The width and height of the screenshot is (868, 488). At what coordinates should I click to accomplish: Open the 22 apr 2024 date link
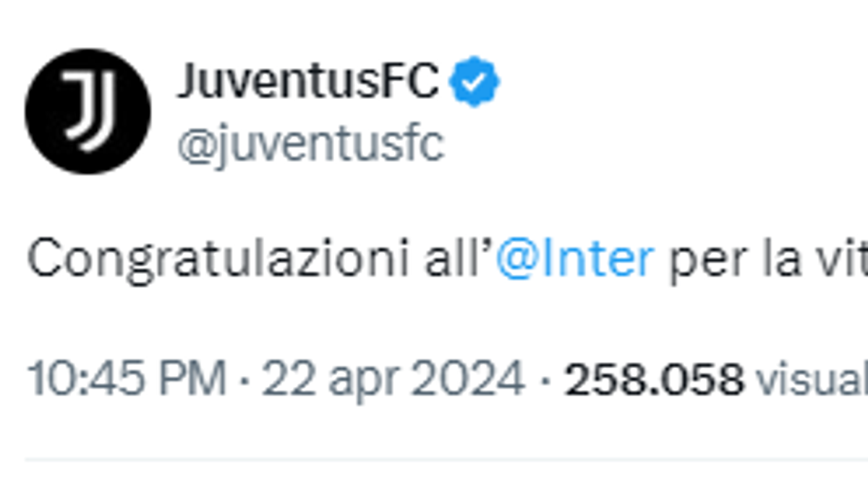393,379
